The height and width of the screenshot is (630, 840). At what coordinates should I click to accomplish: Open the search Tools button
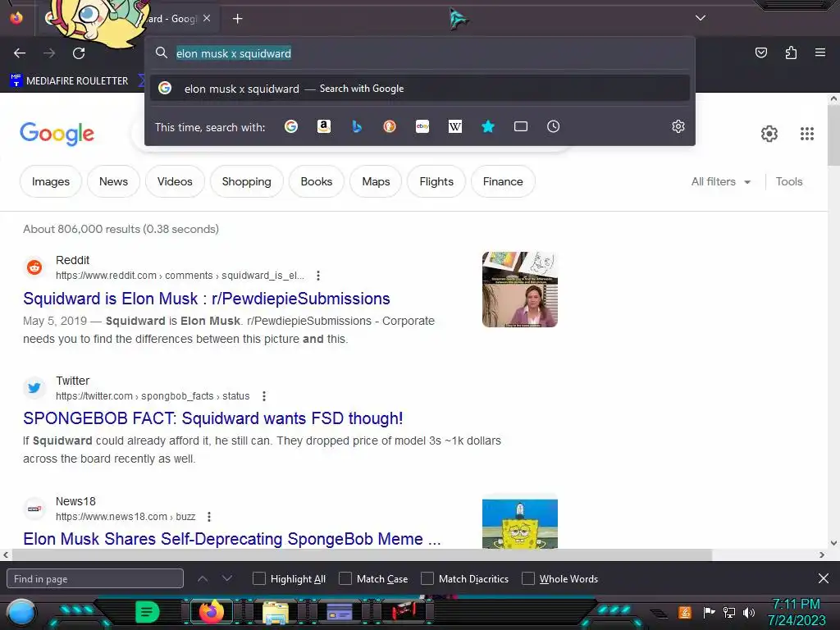(788, 181)
